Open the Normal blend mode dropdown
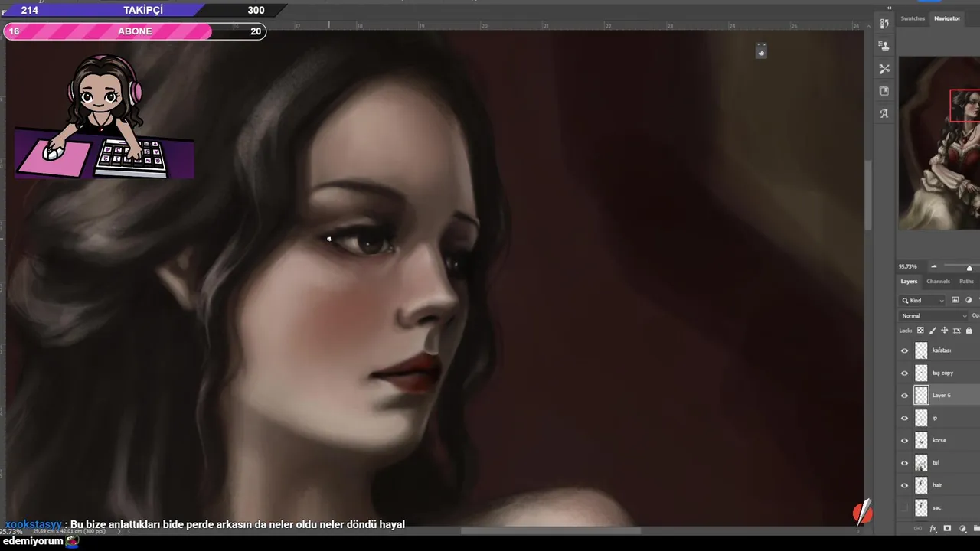 click(933, 315)
